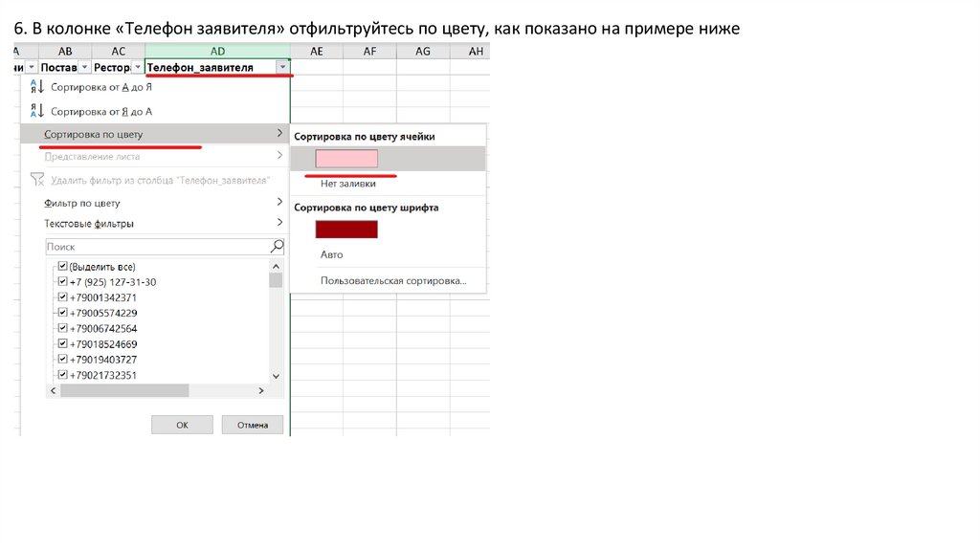
Task: Click the Отмена button
Action: click(253, 425)
